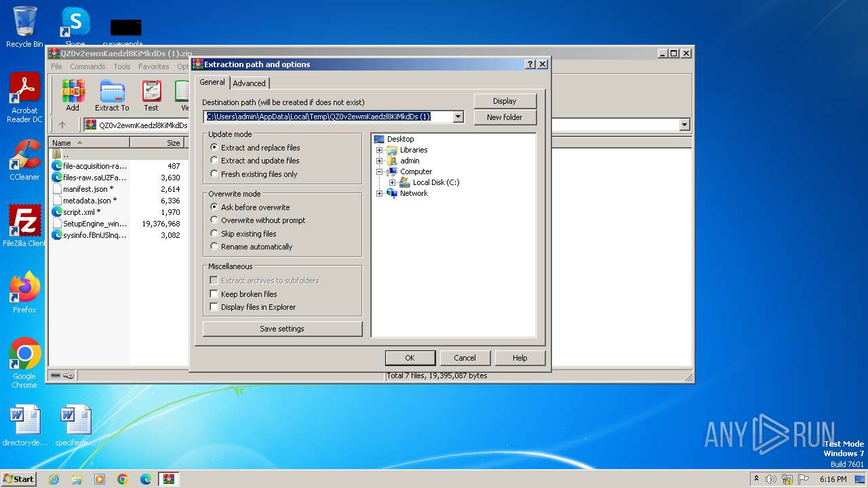Click the Help button in dialog
This screenshot has width=868, height=488.
519,358
